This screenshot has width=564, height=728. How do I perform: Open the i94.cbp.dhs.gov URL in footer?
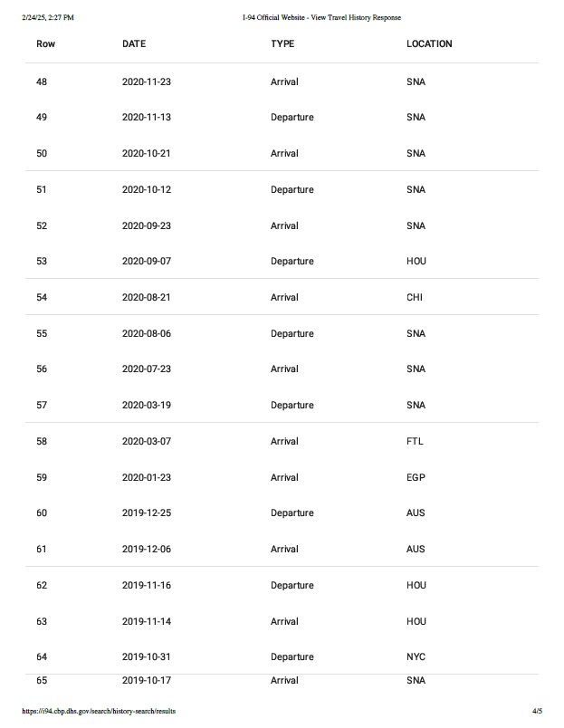click(99, 711)
